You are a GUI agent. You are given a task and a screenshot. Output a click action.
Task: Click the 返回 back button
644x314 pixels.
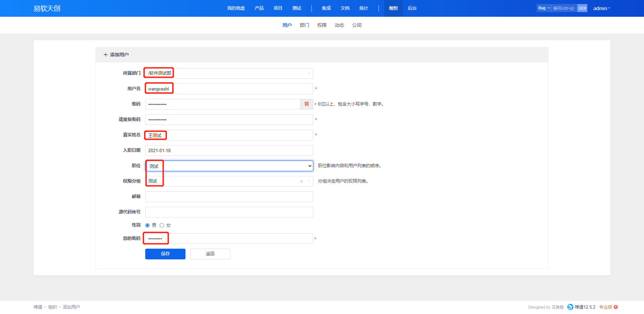click(x=210, y=254)
